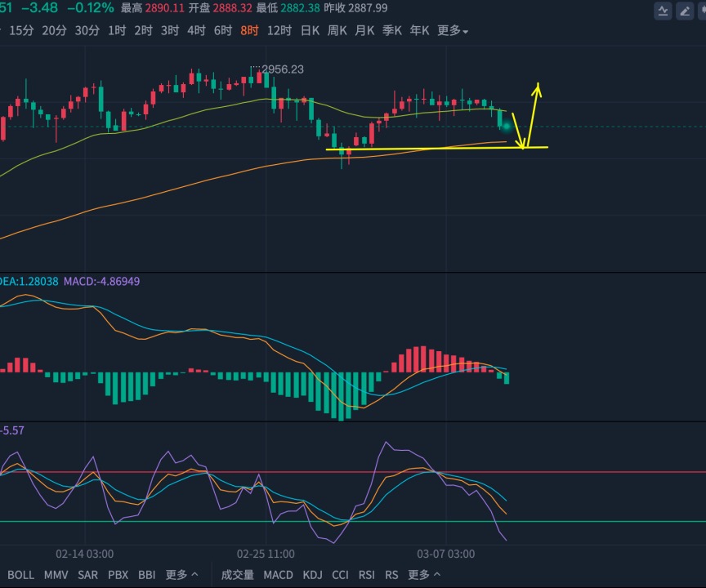Click the yellow horizontal support line
Viewport: 706px width, 588px height.
coord(436,148)
